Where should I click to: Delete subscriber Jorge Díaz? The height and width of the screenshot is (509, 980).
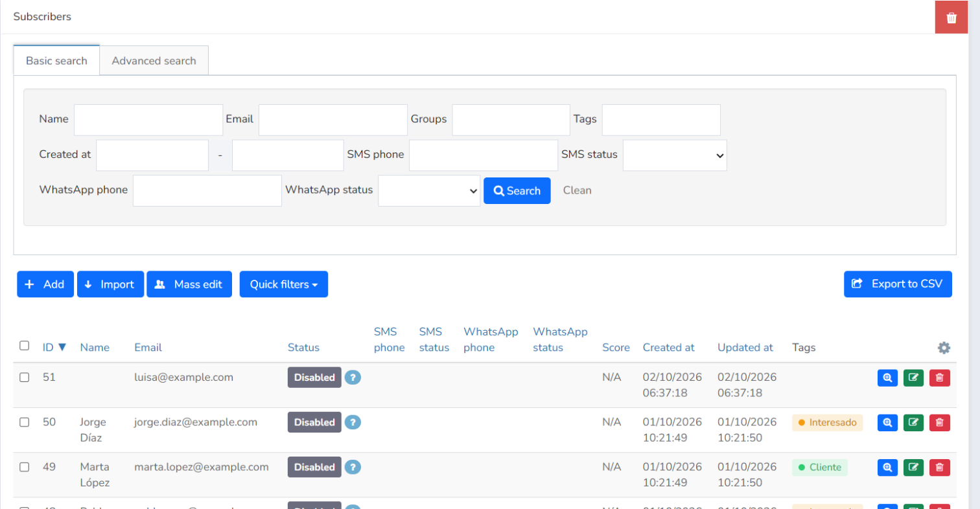(x=940, y=423)
